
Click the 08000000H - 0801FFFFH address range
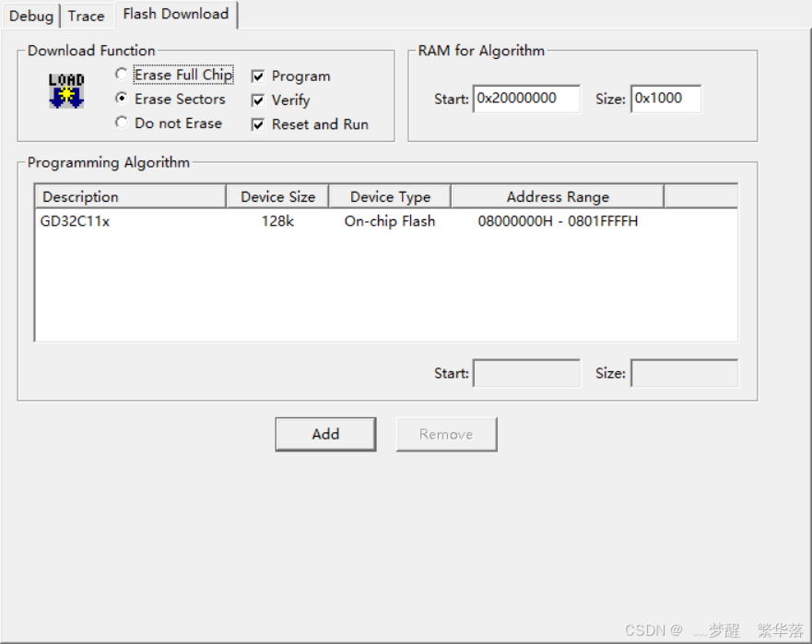[x=558, y=221]
